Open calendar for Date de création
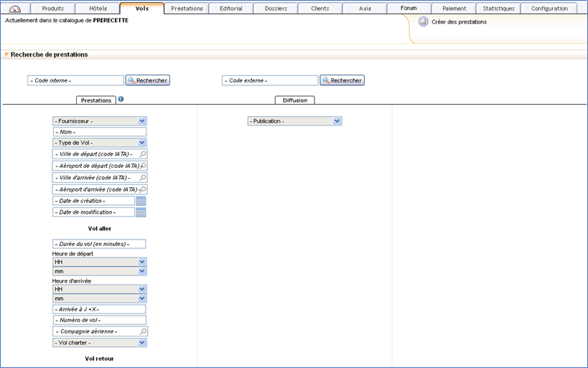Viewport: 588px width, 368px height. click(x=141, y=201)
